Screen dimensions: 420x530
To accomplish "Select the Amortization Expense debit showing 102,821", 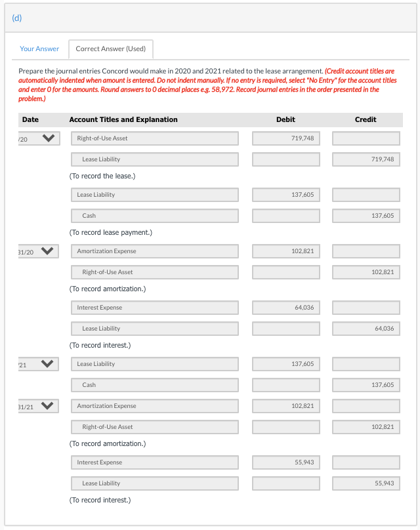I will [285, 251].
